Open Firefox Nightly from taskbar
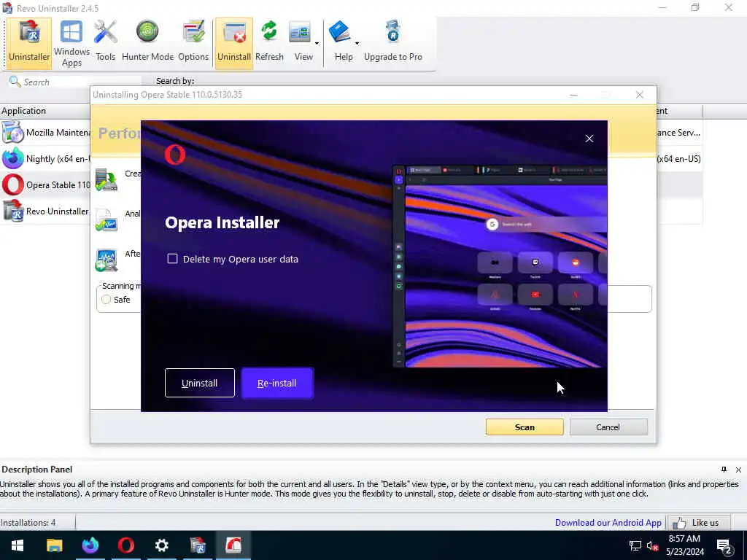The height and width of the screenshot is (560, 747). tap(90, 545)
